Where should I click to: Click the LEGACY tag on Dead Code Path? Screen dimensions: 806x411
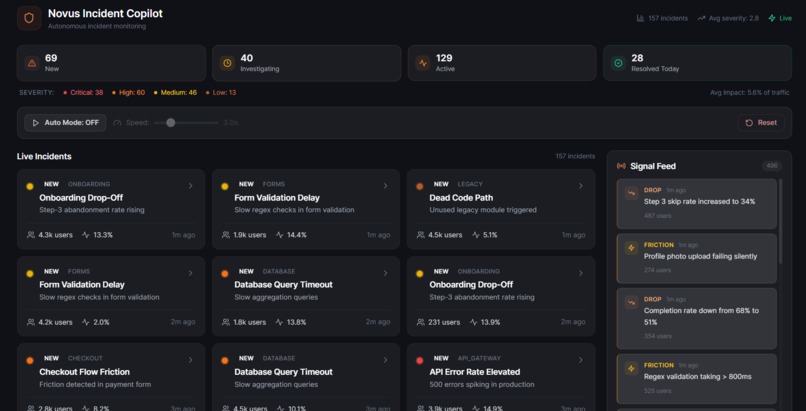[470, 184]
